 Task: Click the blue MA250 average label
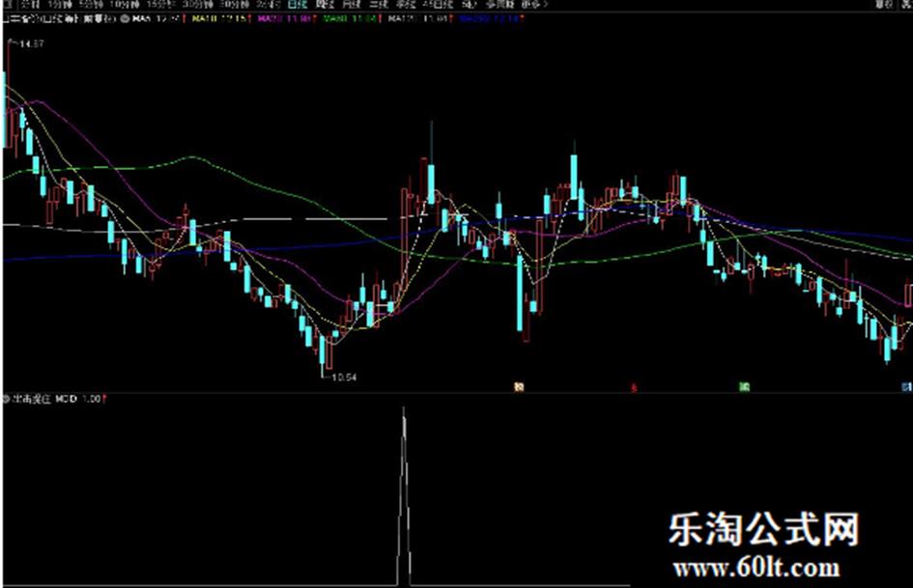[489, 18]
